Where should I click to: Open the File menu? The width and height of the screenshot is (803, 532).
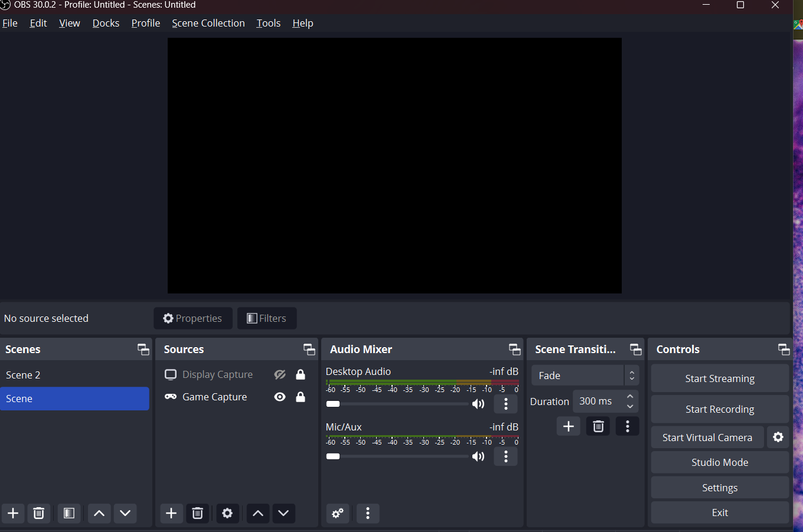[10, 23]
